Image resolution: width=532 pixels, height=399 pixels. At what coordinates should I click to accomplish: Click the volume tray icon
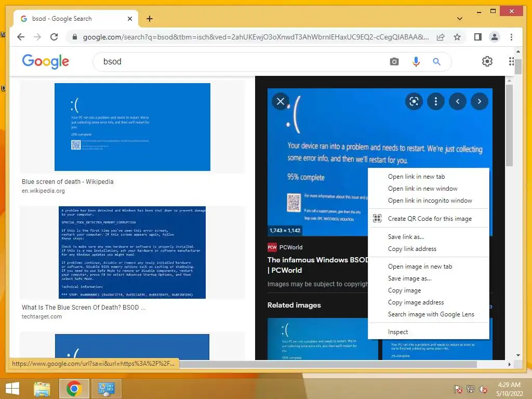click(483, 389)
